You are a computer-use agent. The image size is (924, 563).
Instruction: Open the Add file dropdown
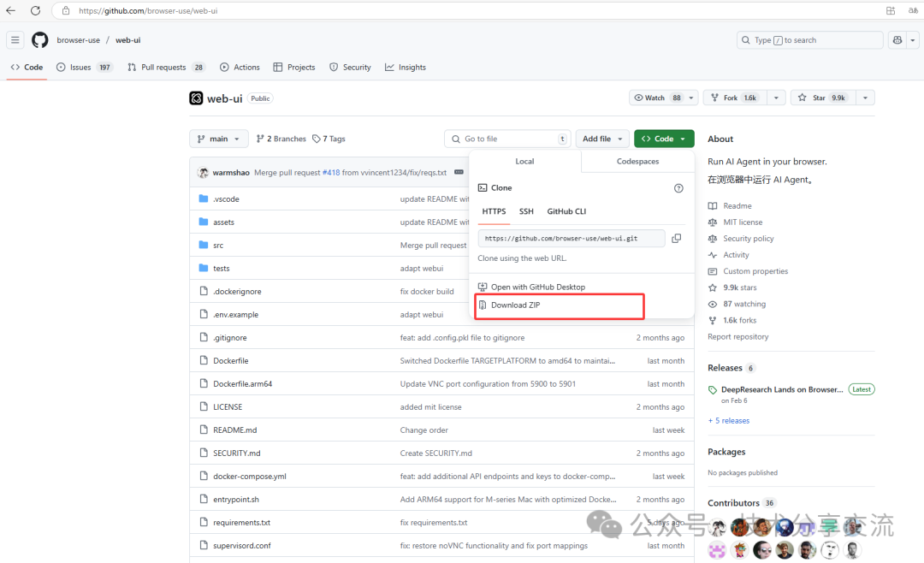point(602,139)
